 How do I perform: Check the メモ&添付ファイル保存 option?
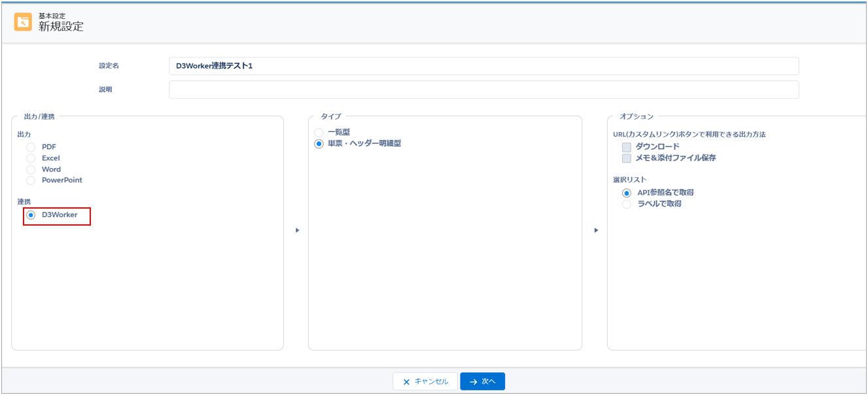pyautogui.click(x=627, y=158)
